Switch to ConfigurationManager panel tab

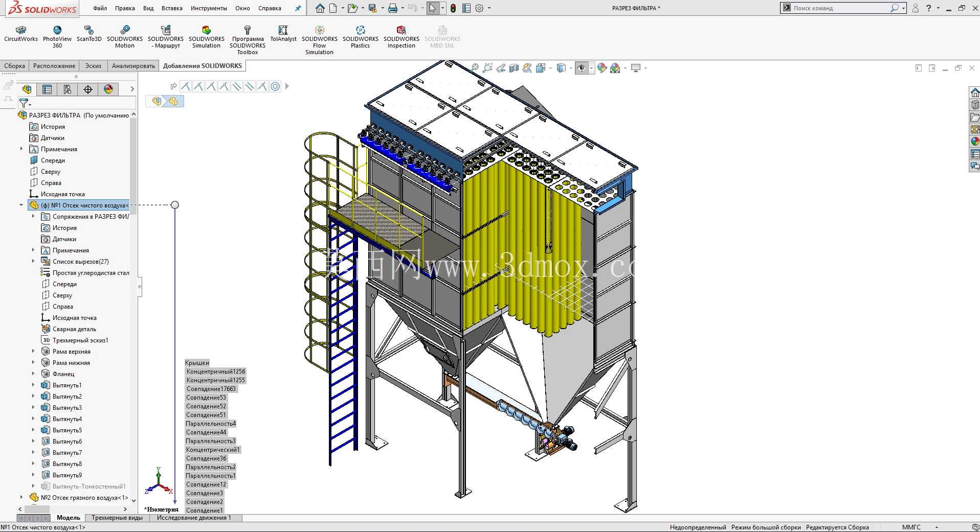click(x=68, y=89)
